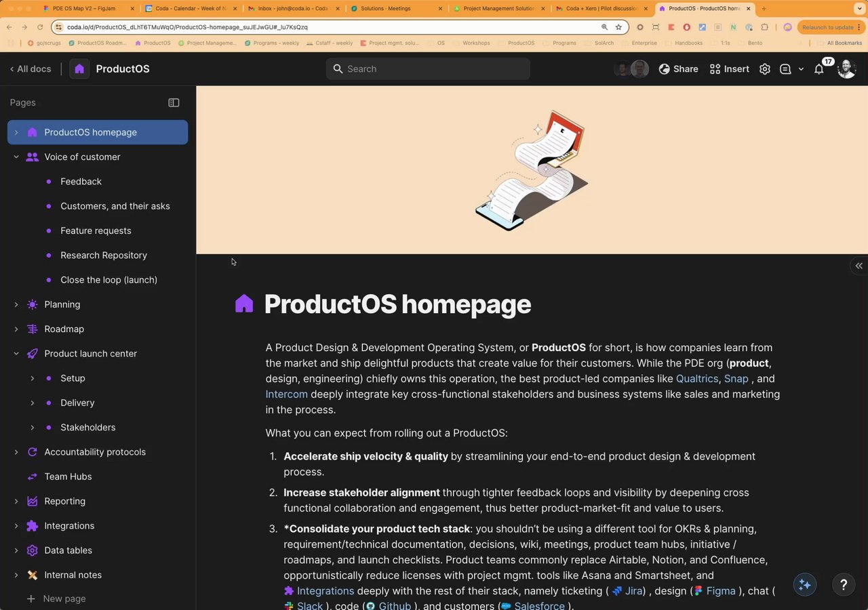Viewport: 868px width, 610px height.
Task: Collapse the Voice of customer section
Action: pyautogui.click(x=16, y=157)
